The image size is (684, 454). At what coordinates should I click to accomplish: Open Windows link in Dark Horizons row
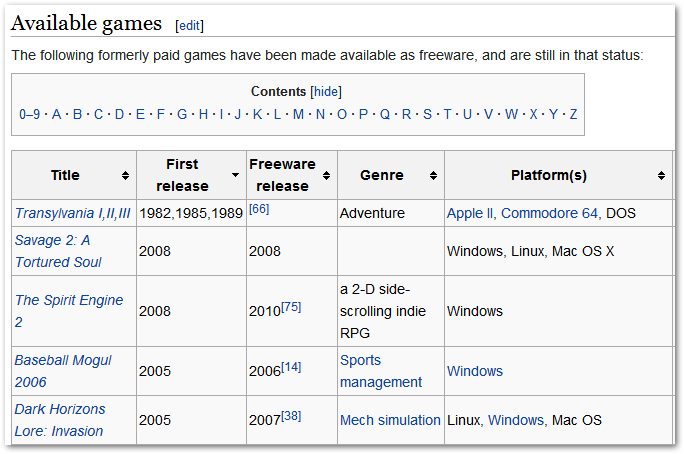[516, 420]
